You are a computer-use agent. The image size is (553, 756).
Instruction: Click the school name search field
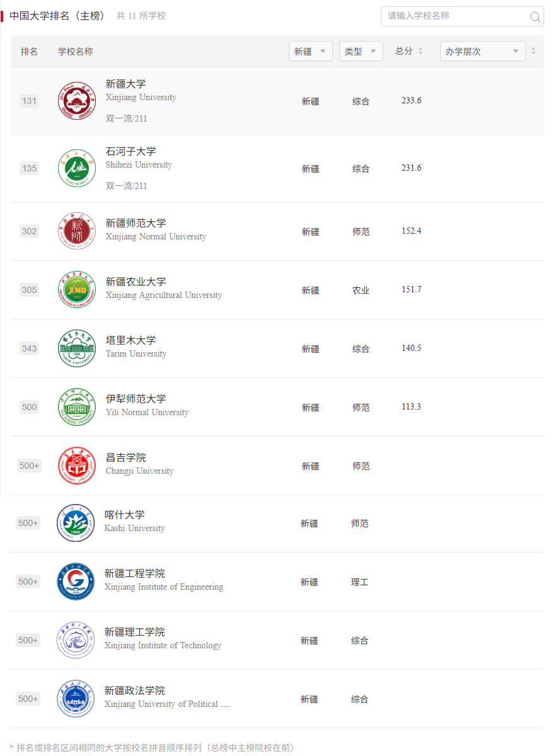pyautogui.click(x=454, y=16)
